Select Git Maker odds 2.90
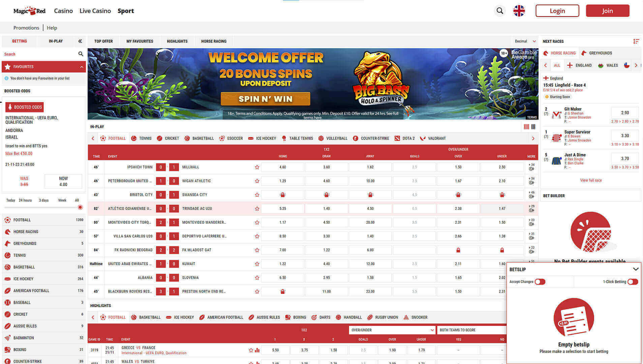Screen dimensions: 643x364 [x=625, y=113]
